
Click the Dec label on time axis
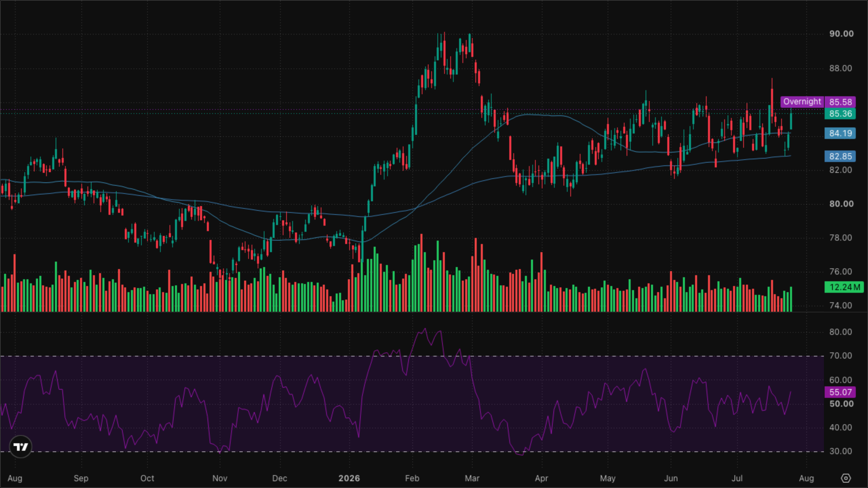pyautogui.click(x=279, y=479)
